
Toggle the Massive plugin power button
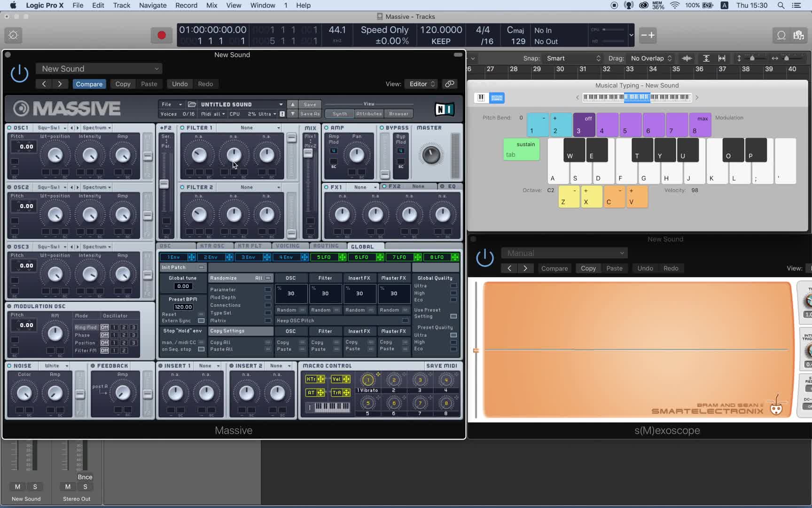click(x=19, y=74)
